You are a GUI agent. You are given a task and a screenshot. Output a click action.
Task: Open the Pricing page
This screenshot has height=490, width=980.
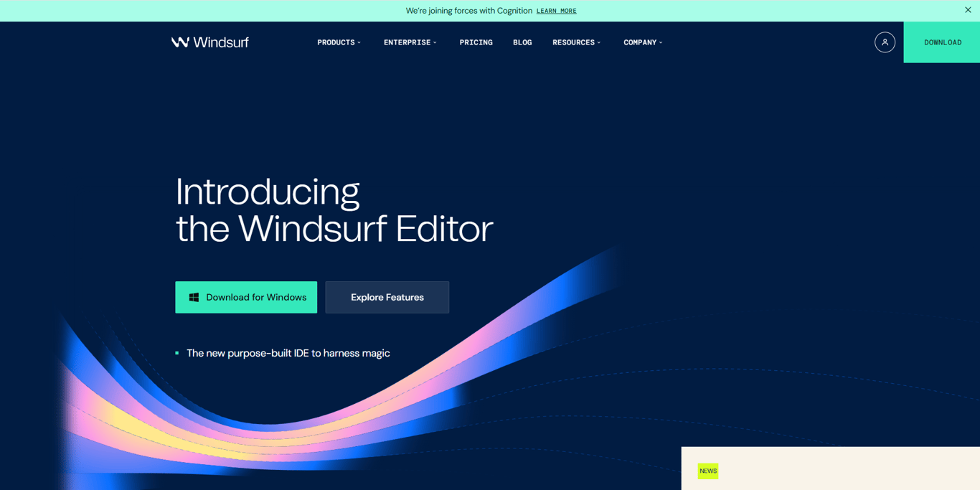tap(476, 42)
